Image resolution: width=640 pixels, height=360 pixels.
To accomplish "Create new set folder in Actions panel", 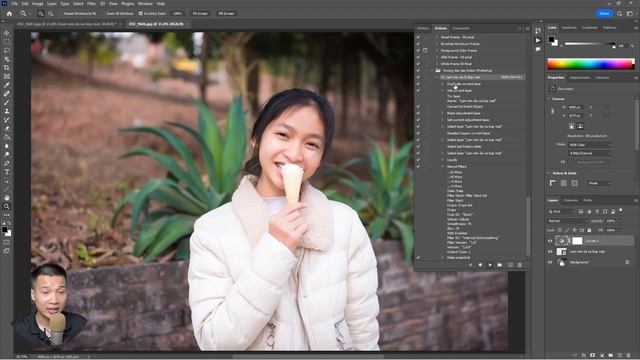I will [x=500, y=265].
